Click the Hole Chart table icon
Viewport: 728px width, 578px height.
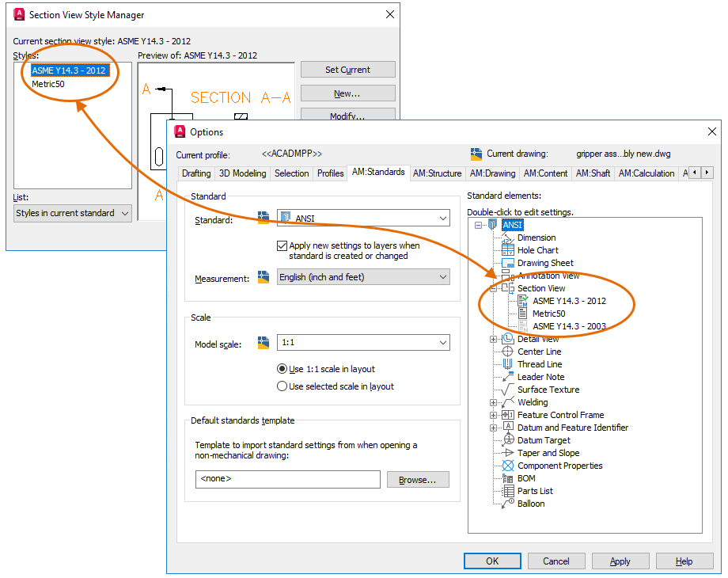click(507, 250)
